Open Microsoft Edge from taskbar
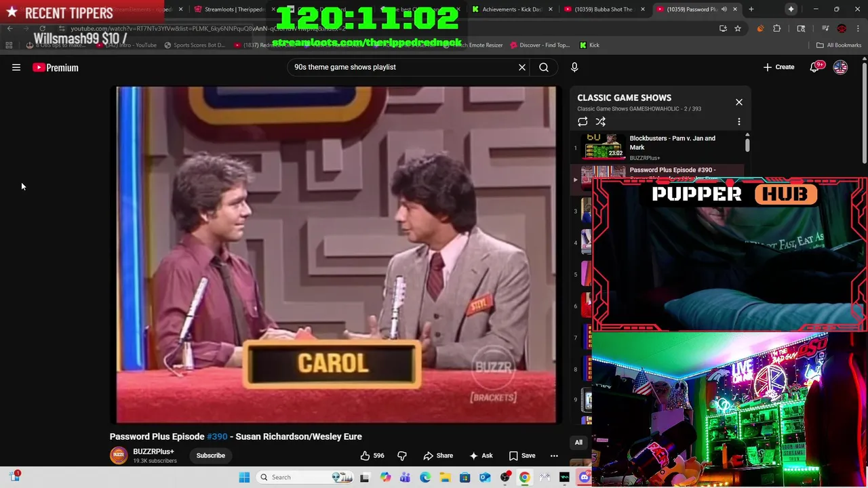Screen dimensions: 868x488 point(425,477)
